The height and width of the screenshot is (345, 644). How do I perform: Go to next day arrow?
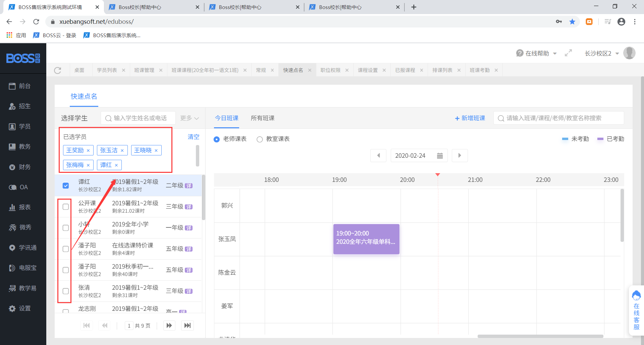pos(460,155)
